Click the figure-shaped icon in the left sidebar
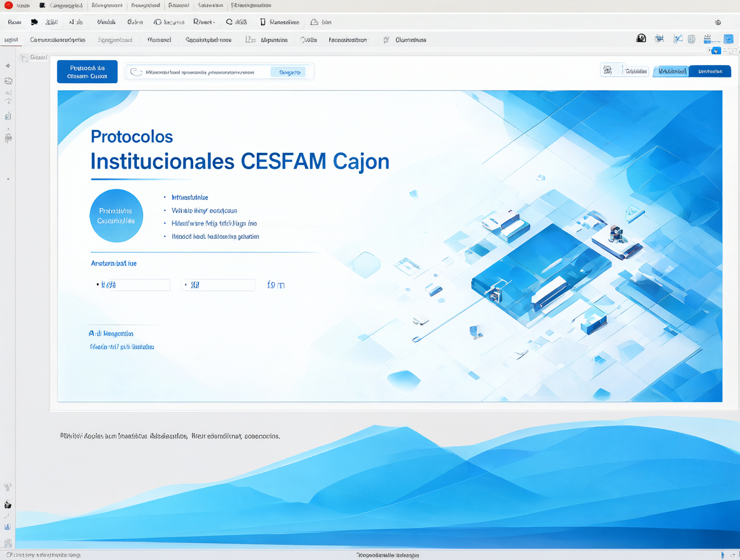This screenshot has width=740, height=560. (8, 137)
